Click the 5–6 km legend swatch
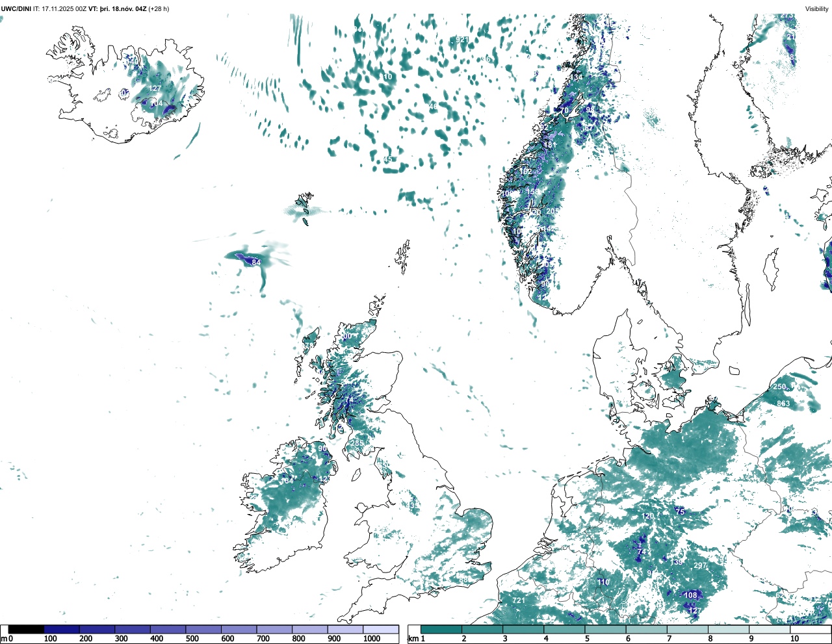832x644 pixels. tap(606, 630)
